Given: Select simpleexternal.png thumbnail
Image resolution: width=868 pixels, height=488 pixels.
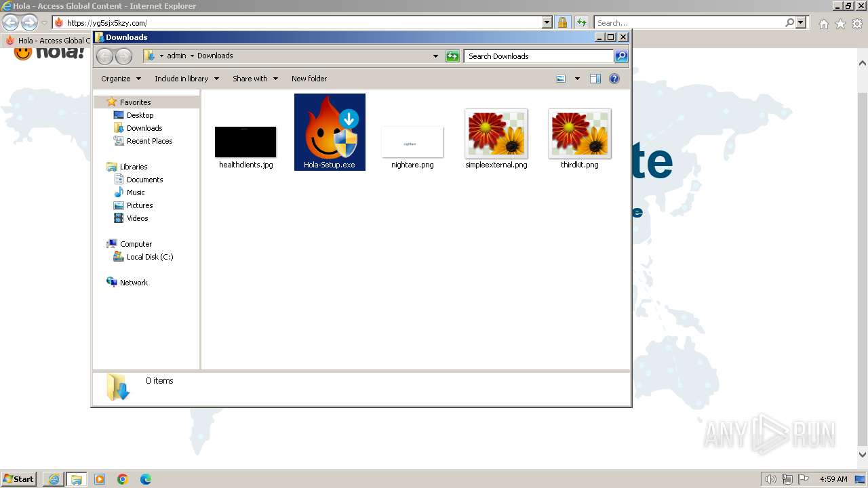Looking at the screenshot, I should (496, 134).
